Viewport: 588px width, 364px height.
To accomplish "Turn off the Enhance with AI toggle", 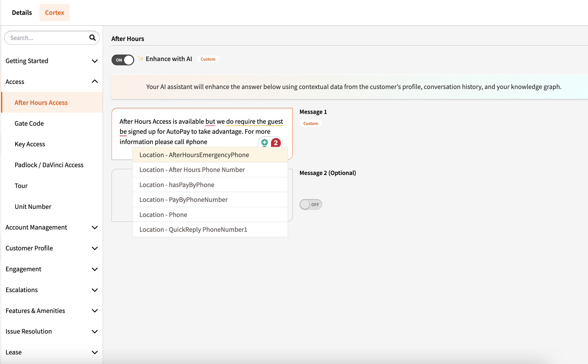I will coord(123,60).
